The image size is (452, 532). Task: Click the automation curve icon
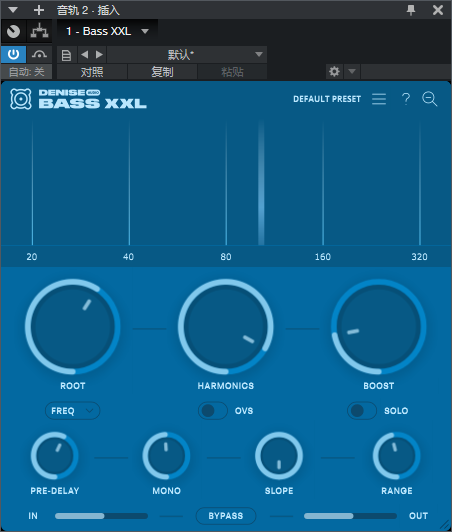tap(39, 55)
